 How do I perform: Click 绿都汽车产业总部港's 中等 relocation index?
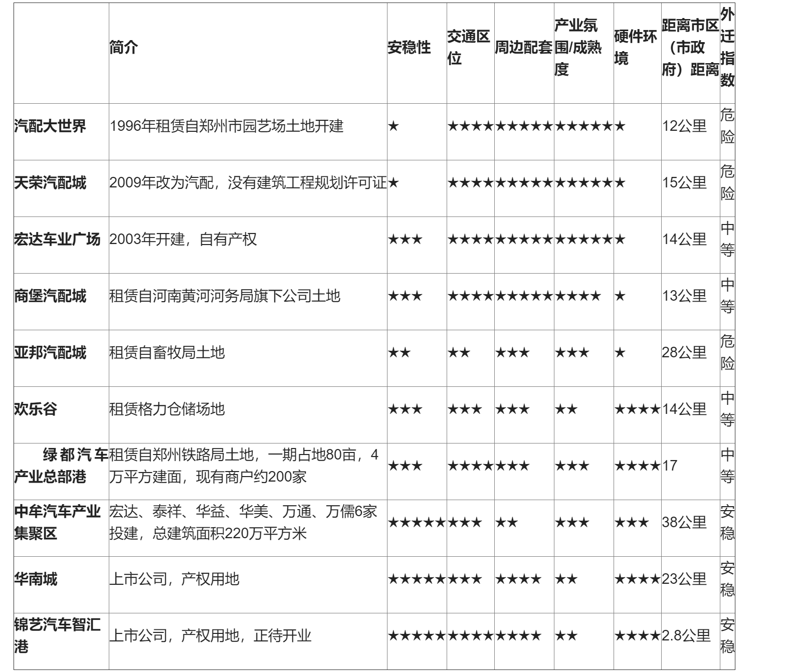(727, 466)
